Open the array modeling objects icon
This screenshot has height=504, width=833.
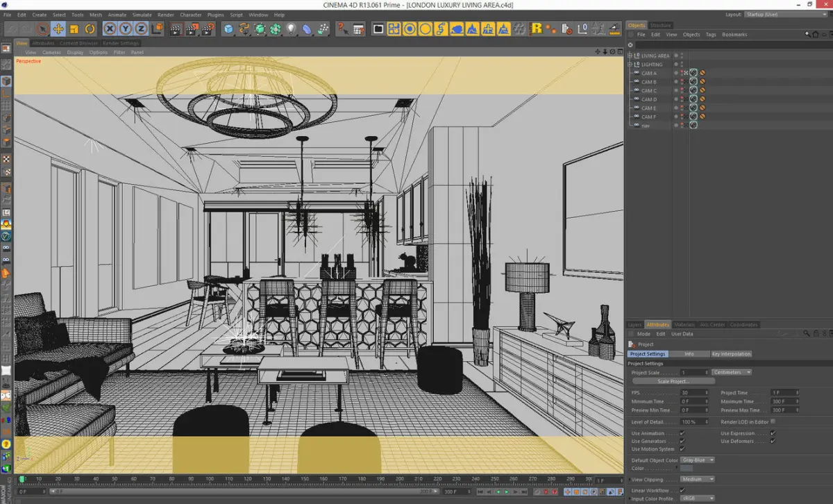click(x=276, y=29)
